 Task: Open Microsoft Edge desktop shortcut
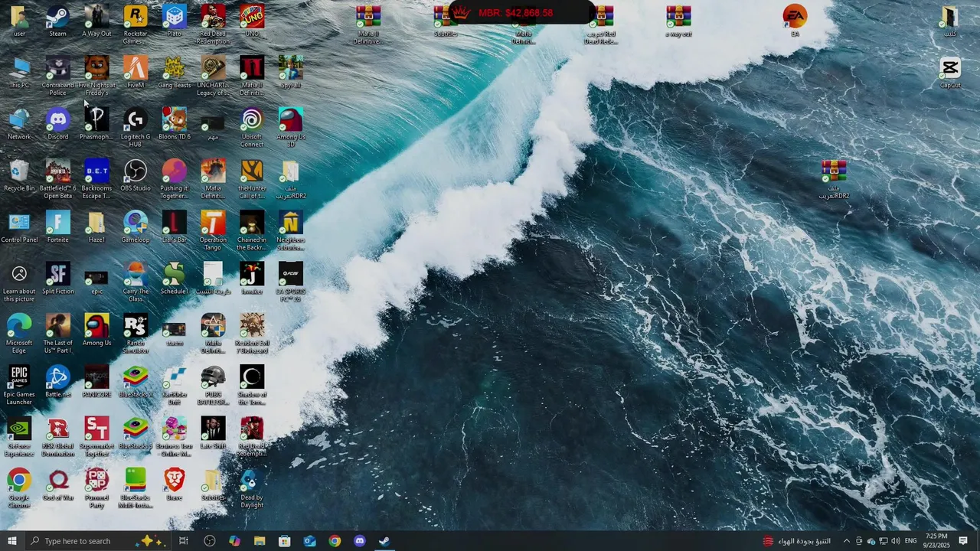click(19, 334)
